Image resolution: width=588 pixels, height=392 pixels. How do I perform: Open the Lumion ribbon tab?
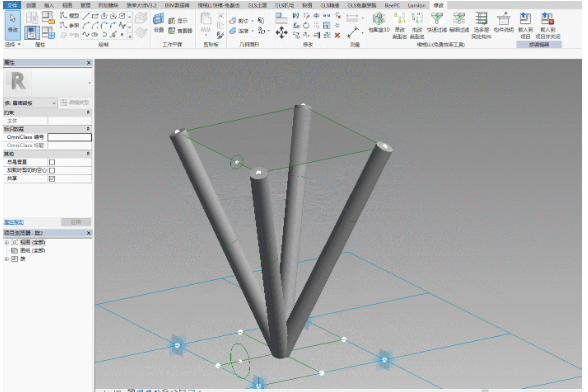[417, 5]
